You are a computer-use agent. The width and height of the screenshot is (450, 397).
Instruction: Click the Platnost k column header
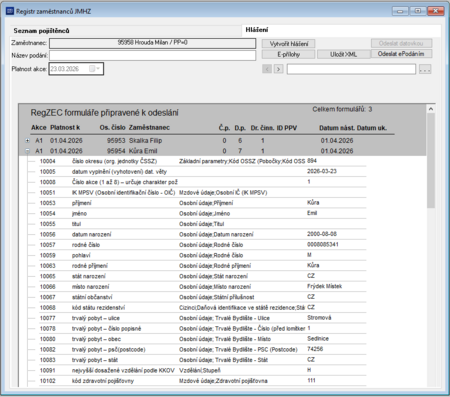click(x=65, y=128)
